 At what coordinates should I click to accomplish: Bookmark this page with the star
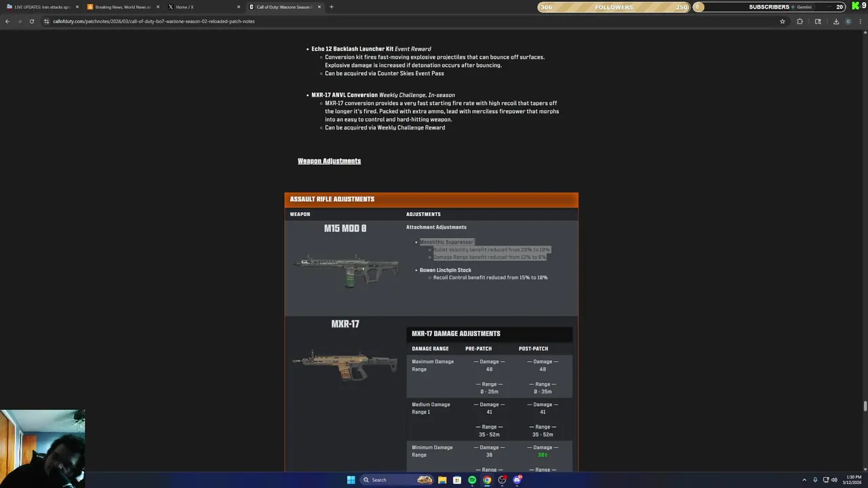782,21
